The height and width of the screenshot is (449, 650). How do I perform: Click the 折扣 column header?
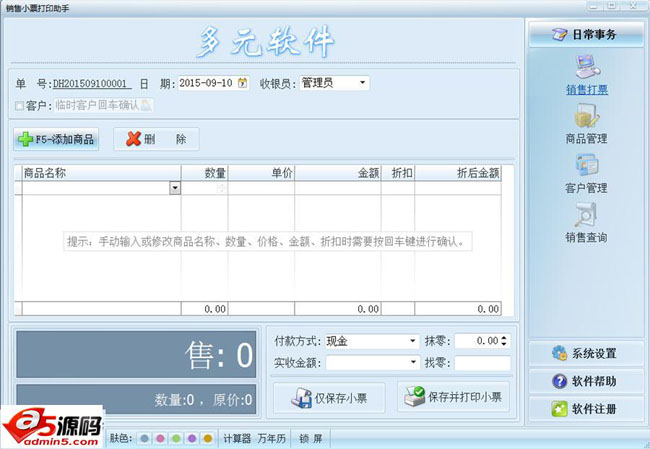click(398, 173)
